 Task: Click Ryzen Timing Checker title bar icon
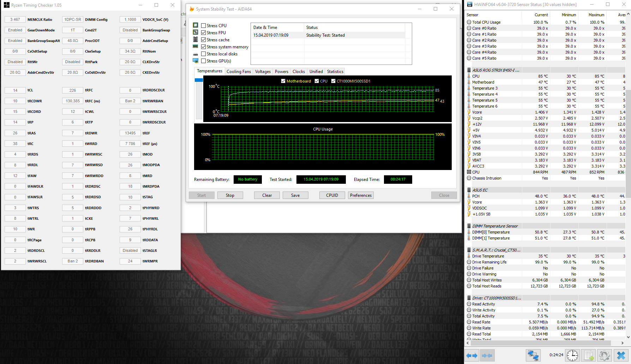[7, 5]
